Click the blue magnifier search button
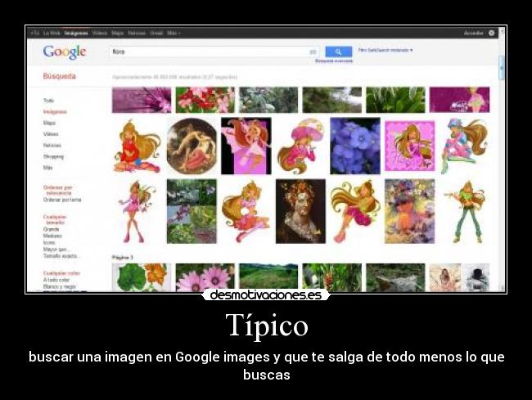 (338, 52)
